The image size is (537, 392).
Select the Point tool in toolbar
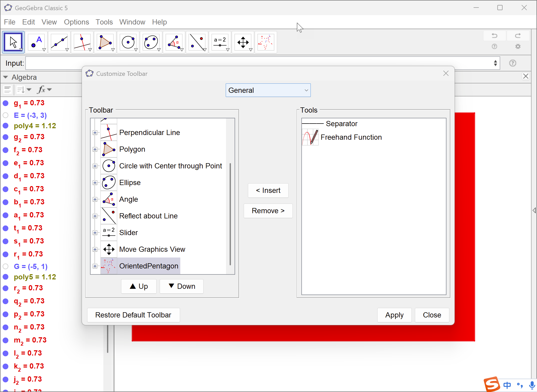36,42
